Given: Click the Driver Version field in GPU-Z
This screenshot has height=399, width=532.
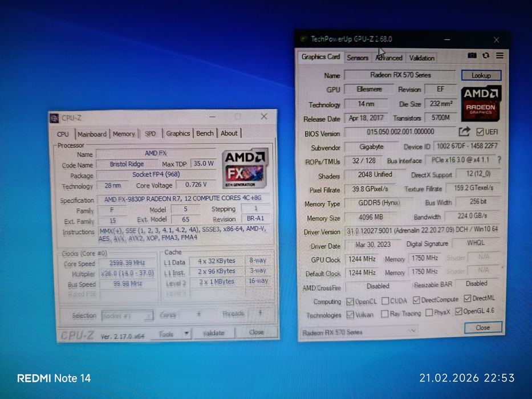Looking at the screenshot, I should pos(422,230).
